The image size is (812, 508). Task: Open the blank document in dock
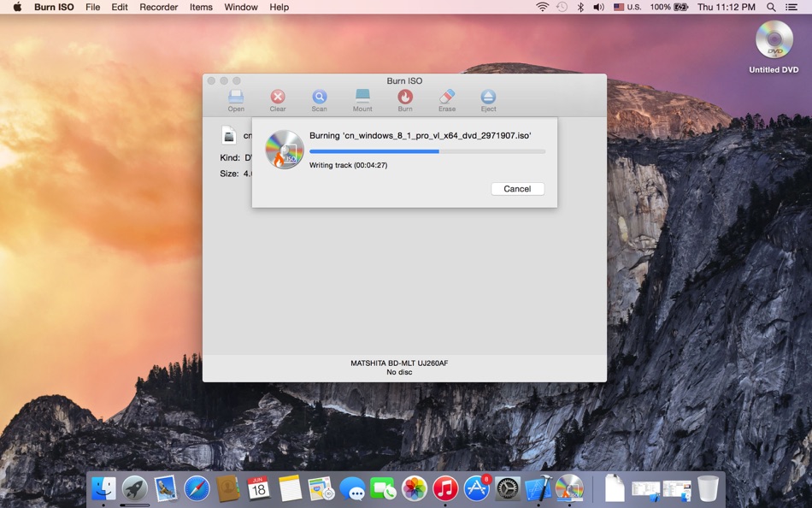(615, 488)
